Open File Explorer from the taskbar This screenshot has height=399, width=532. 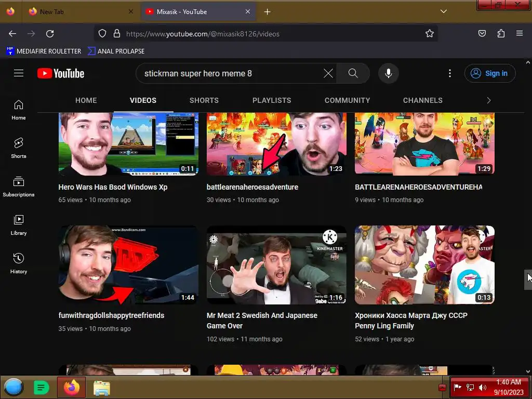coord(101,388)
